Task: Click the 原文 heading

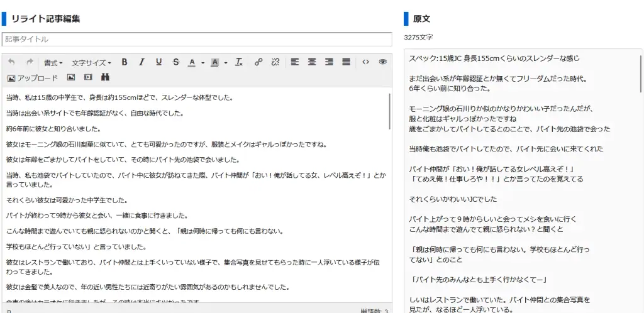Action: pos(421,18)
